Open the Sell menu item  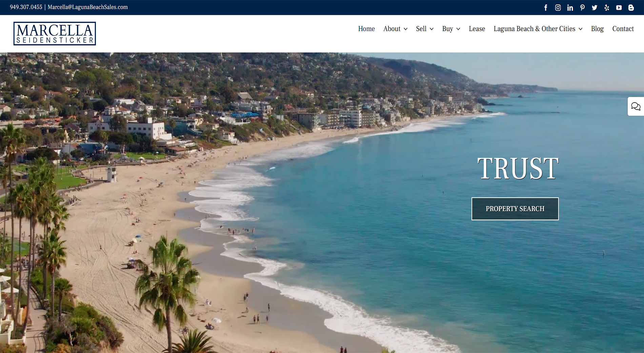(x=421, y=29)
